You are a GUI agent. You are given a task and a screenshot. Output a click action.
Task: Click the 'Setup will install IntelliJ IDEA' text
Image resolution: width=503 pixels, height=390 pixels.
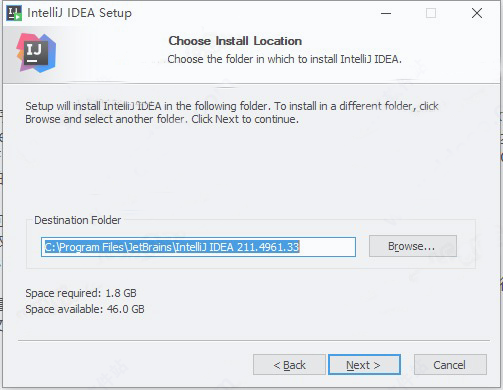click(x=232, y=106)
